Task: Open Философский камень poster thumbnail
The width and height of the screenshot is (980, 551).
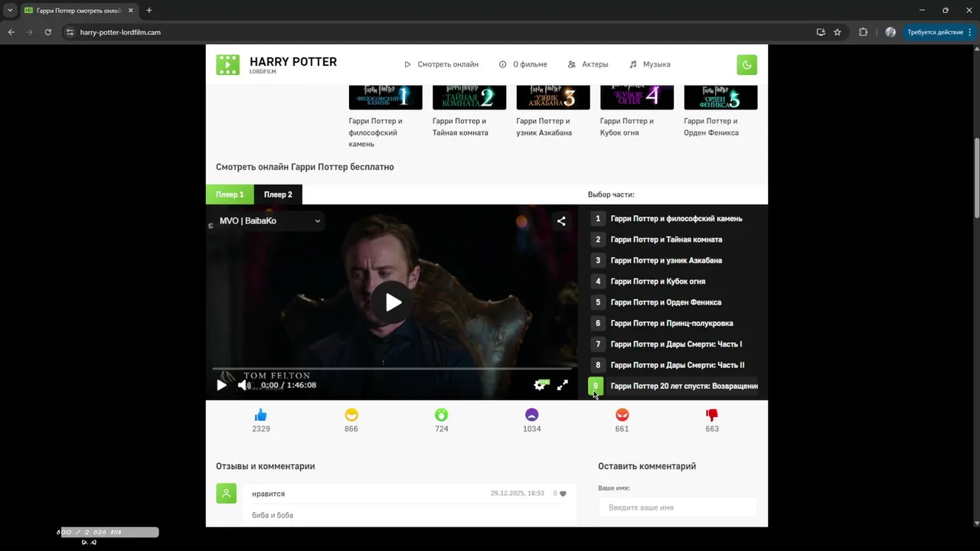Action: click(385, 97)
